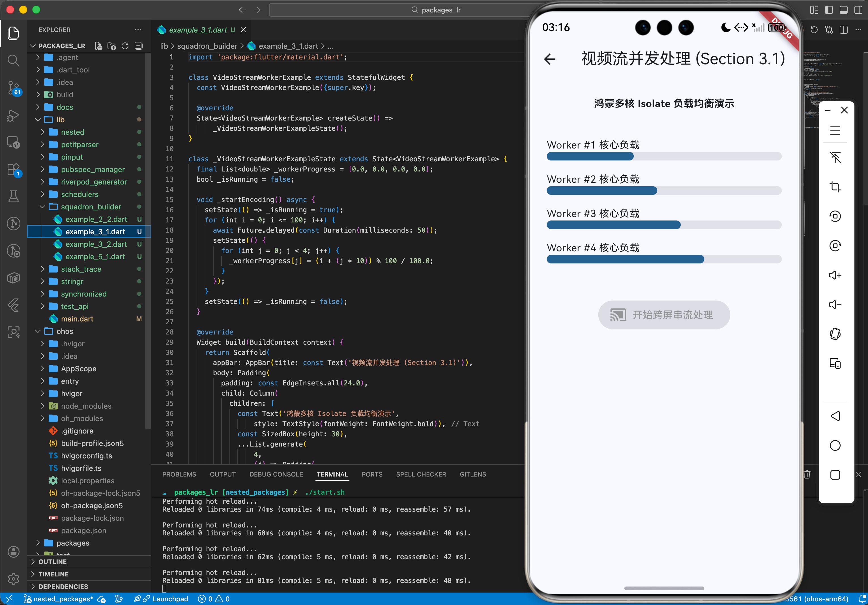Click the nested_packages* branch in status bar
868x605 pixels.
(59, 599)
